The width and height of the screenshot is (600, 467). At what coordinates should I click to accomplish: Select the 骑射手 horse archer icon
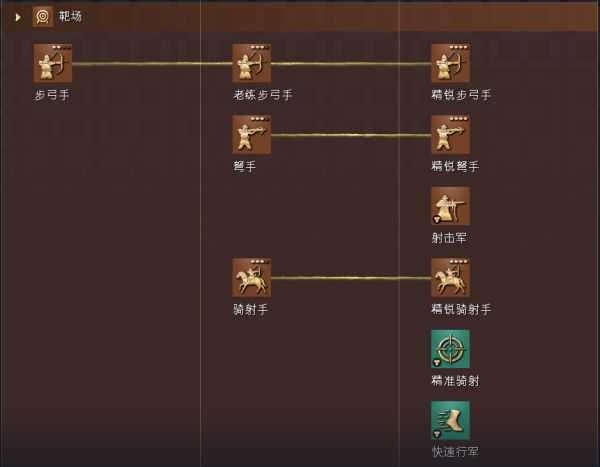click(252, 278)
